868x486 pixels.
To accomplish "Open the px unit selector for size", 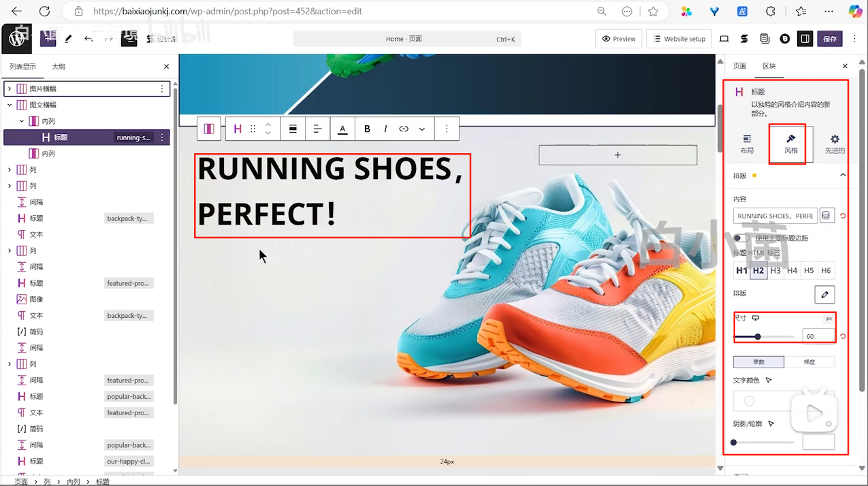I will (829, 319).
